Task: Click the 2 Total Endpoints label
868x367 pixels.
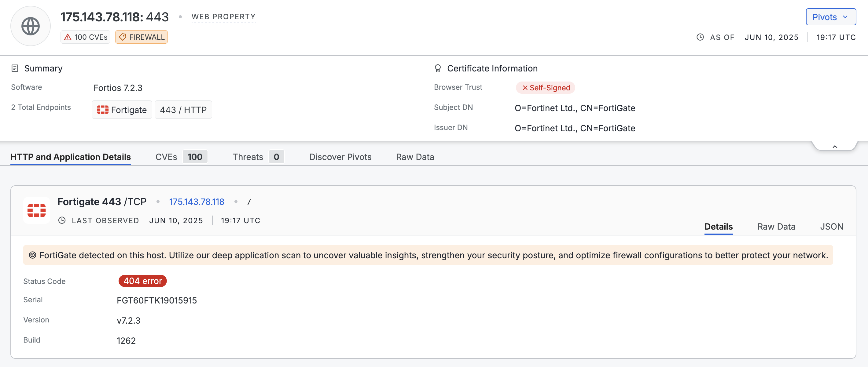Action: point(41,107)
